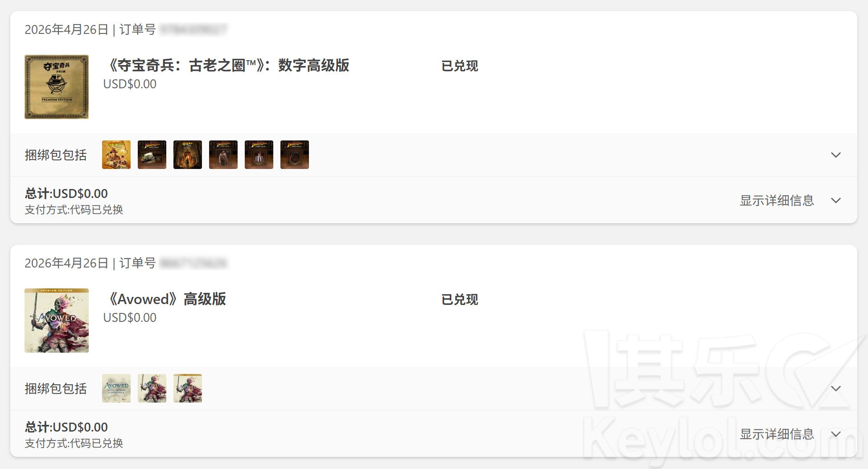
Task: Select fourth Indiana Jones bundle item thumbnail
Action: [223, 155]
